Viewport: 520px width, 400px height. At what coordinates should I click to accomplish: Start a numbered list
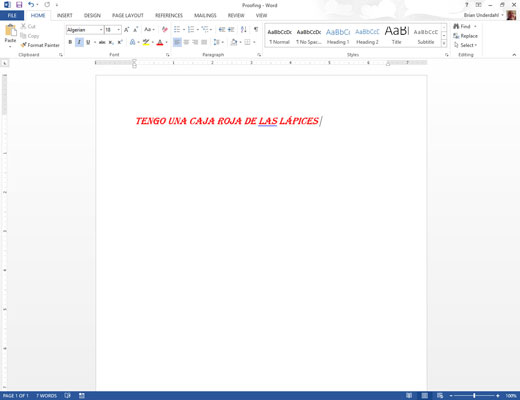[x=191, y=30]
